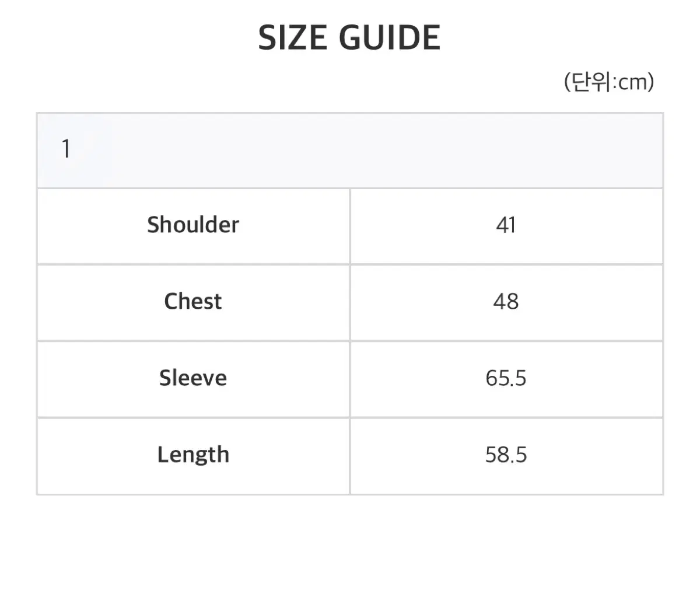
Task: Select the size 1 number in header row
Action: click(66, 149)
